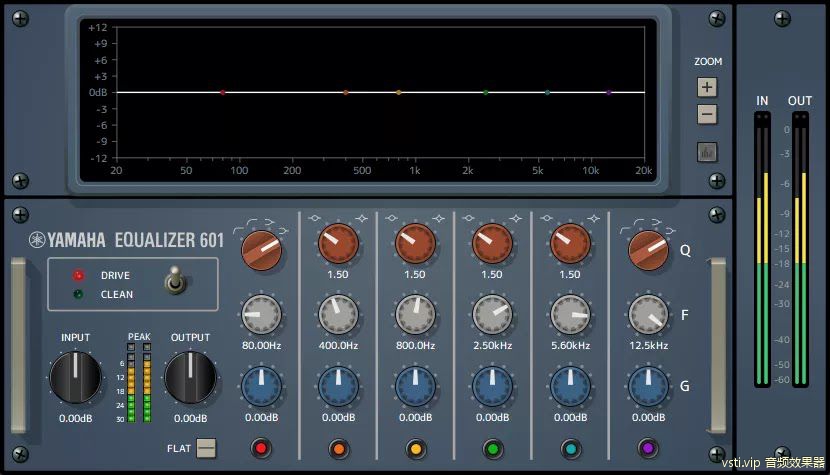Click the green CLEAN indicator LED
This screenshot has width=830, height=475.
pos(78,294)
